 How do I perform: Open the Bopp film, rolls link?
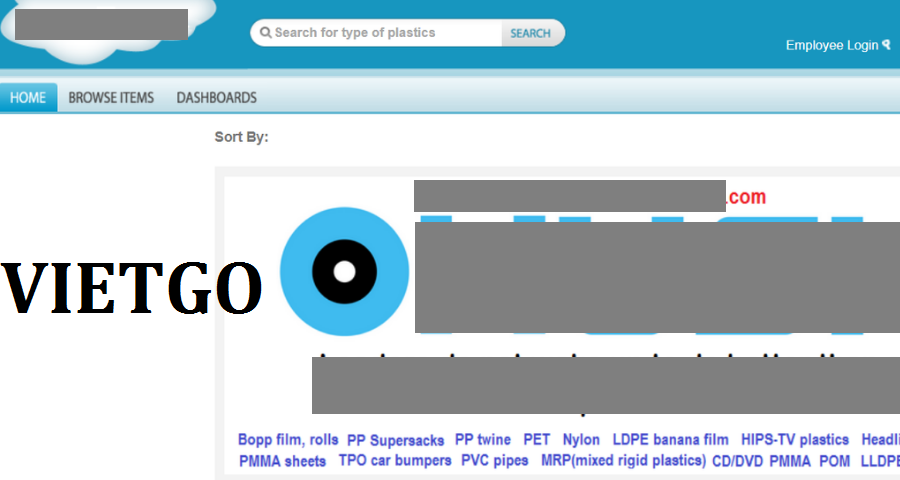(288, 440)
